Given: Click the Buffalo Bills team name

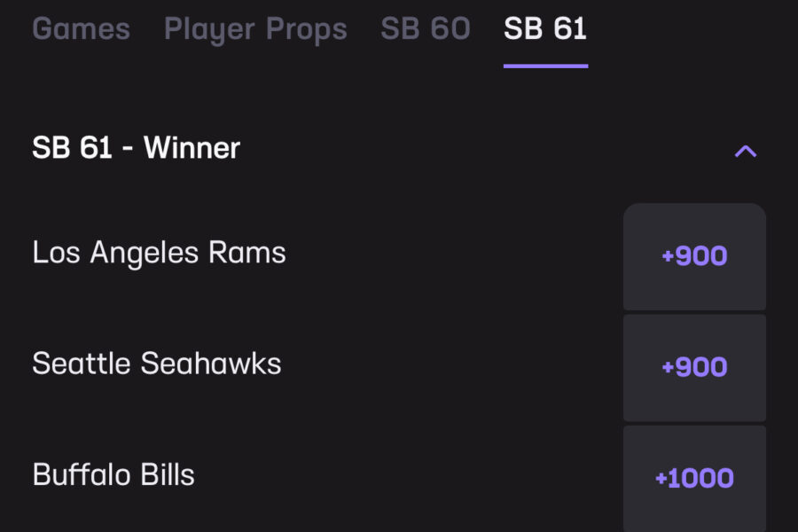Looking at the screenshot, I should [113, 475].
